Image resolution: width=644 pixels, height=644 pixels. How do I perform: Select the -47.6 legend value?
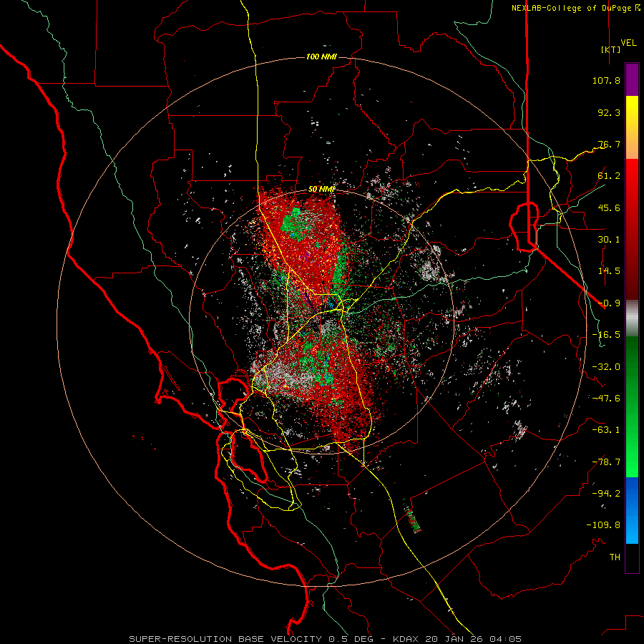pyautogui.click(x=606, y=399)
